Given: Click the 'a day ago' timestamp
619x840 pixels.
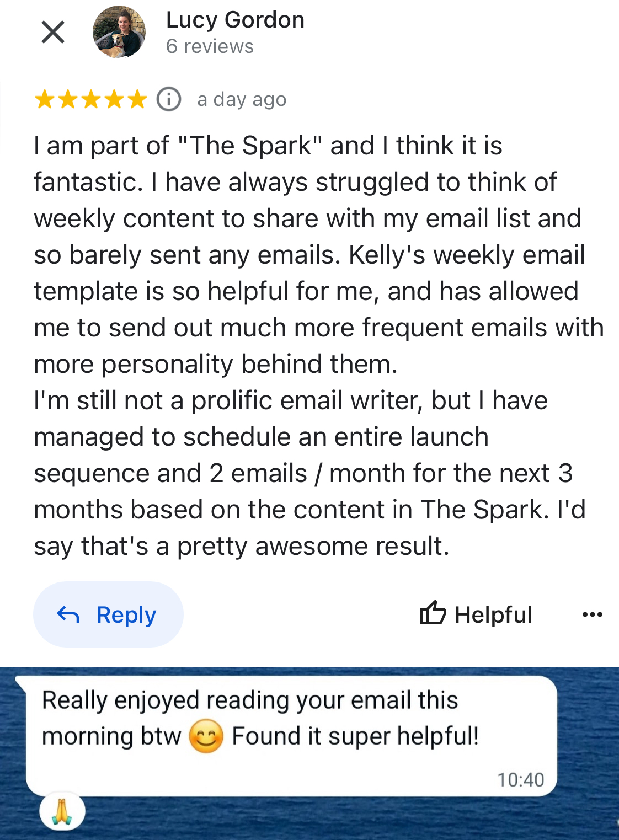Looking at the screenshot, I should click(242, 100).
